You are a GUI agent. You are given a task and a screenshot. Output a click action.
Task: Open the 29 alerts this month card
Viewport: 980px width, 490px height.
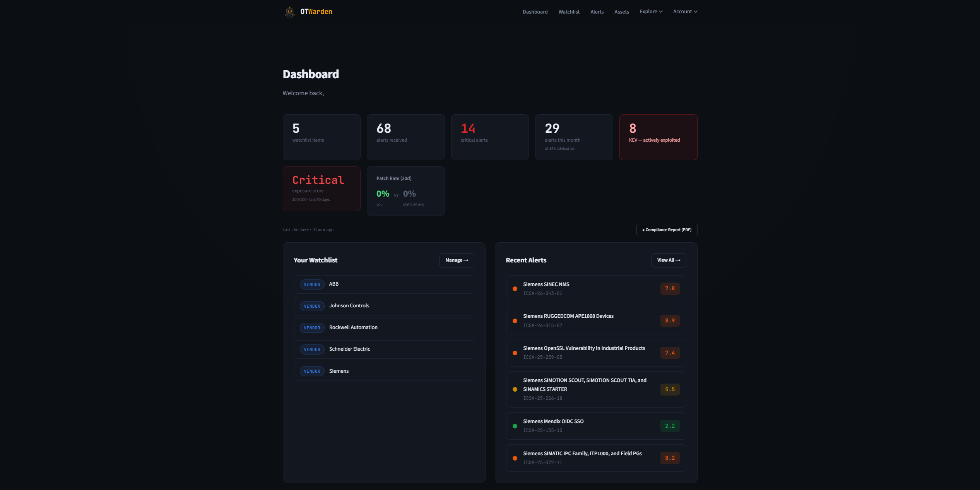(574, 137)
